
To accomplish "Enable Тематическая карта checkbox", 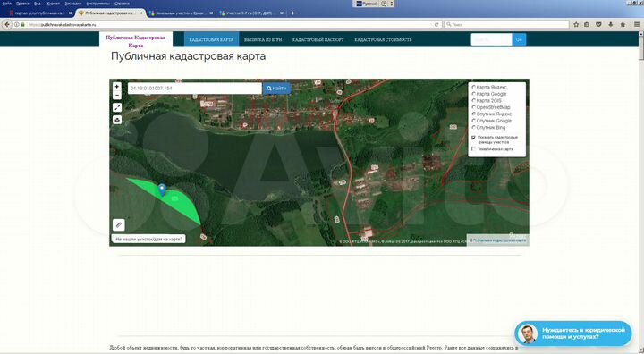I will [x=473, y=149].
